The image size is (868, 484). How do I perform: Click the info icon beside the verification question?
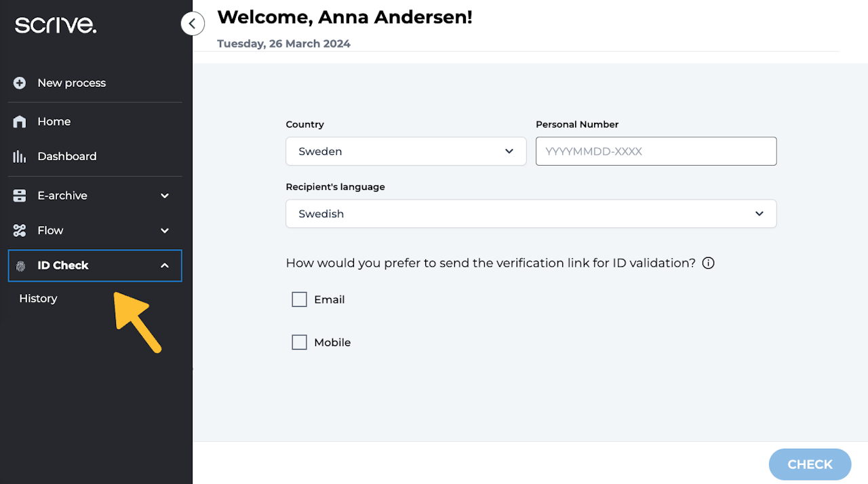tap(708, 263)
